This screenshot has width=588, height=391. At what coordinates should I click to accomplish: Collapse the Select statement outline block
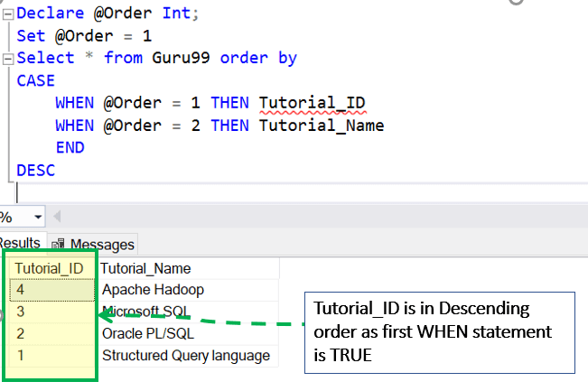click(7, 58)
